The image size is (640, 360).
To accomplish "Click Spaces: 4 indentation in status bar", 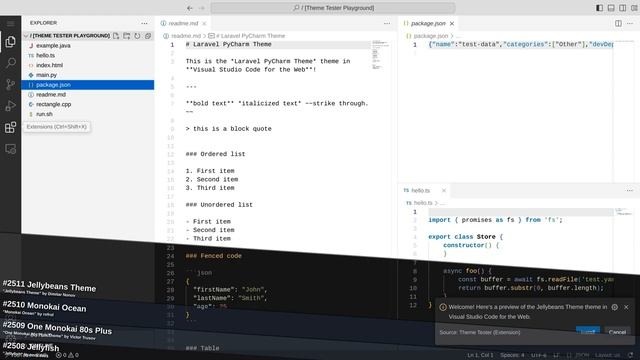I will (512, 355).
